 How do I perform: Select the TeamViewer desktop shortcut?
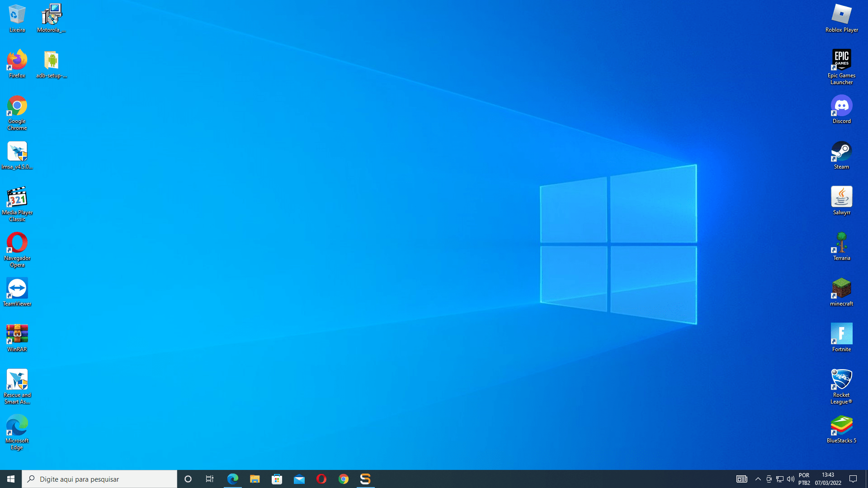point(17,292)
